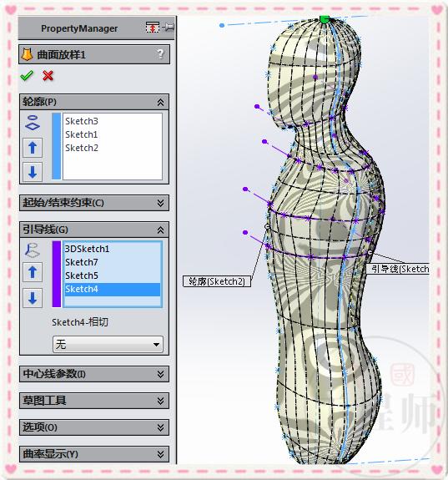Viewport: 448px width, 480px height.
Task: Click the 曲面放样1 loft feature icon
Action: [x=27, y=54]
